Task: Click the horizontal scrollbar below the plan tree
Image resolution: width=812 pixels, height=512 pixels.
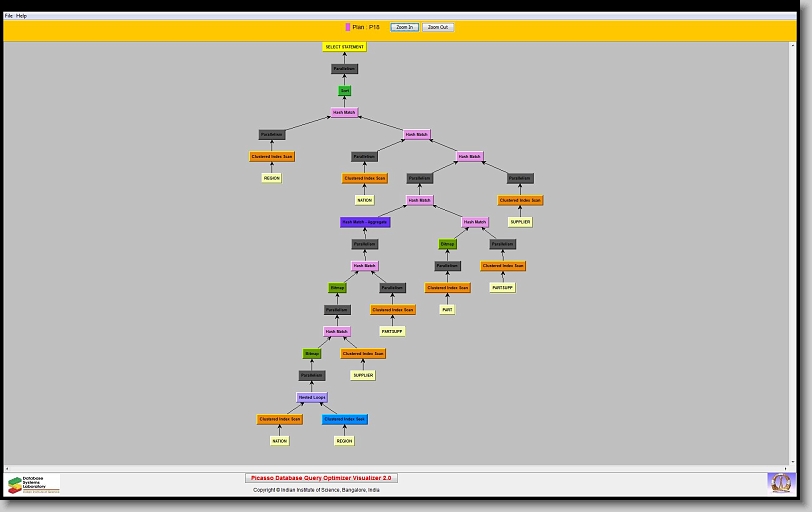Action: (400, 468)
